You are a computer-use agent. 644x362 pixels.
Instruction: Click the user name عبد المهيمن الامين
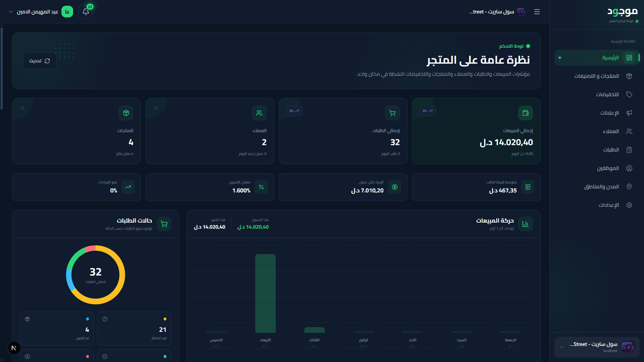tap(38, 12)
